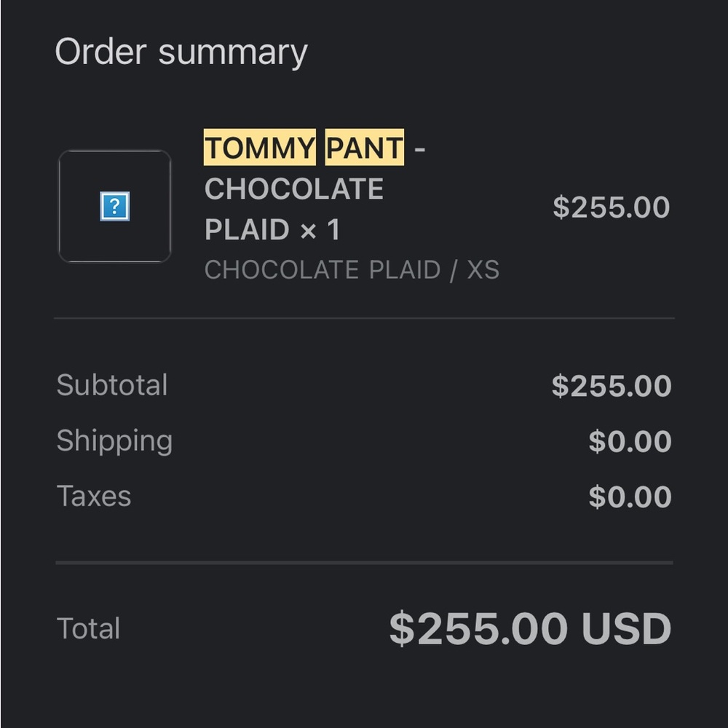Click the USD currency code
Image resolution: width=728 pixels, height=728 pixels.
point(626,628)
